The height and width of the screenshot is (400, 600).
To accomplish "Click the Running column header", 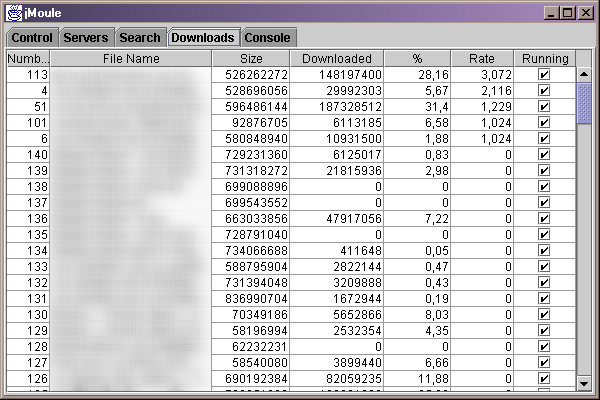I will [x=545, y=59].
